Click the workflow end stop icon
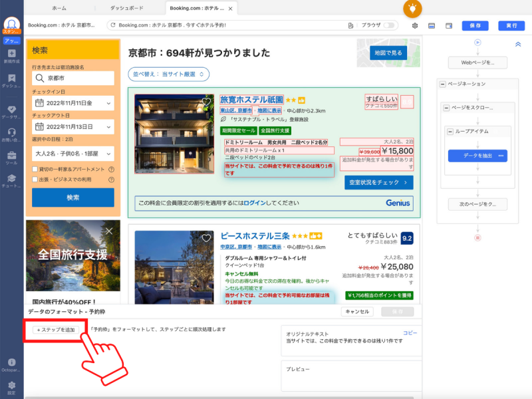The width and height of the screenshot is (532, 399). 477,237
